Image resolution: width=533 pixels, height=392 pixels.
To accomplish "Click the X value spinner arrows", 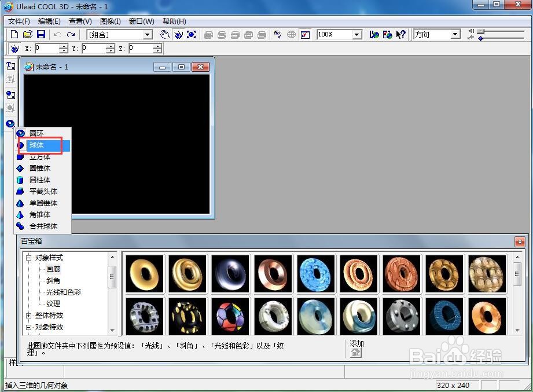I will click(63, 49).
